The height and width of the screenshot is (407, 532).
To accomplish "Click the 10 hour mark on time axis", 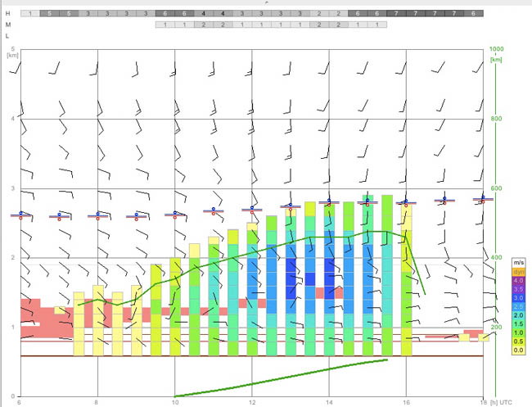I will [174, 403].
